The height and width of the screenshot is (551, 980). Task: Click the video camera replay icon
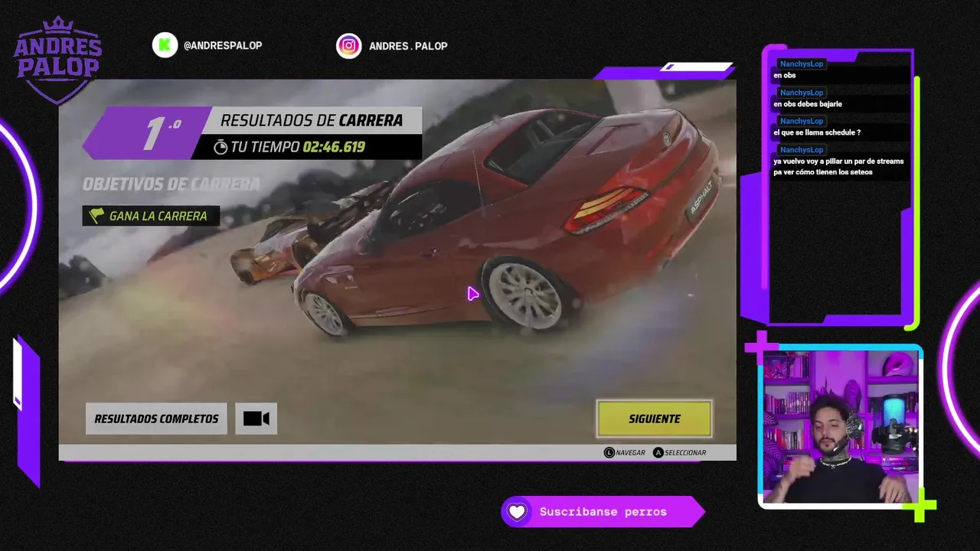256,419
